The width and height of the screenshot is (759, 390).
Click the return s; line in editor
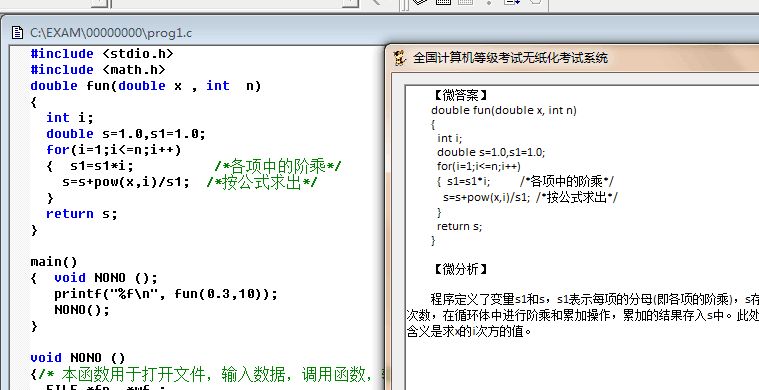pyautogui.click(x=82, y=213)
